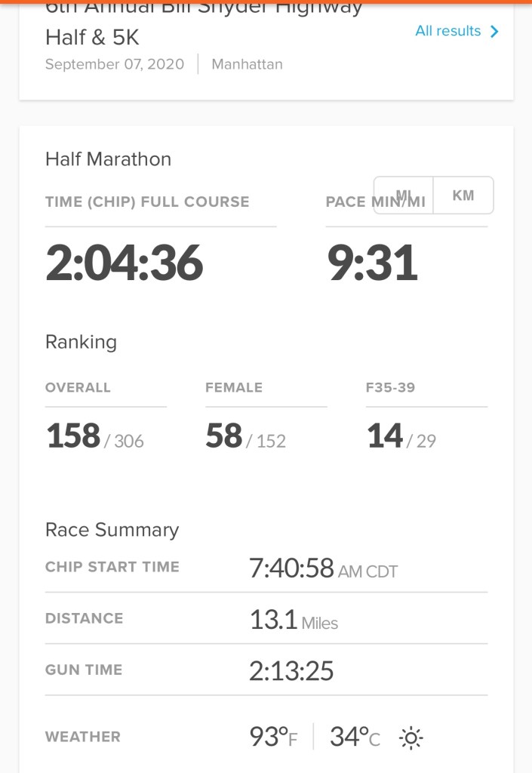Screen dimensions: 532x773
Task: Click the 93°F temperature reading
Action: point(273,737)
